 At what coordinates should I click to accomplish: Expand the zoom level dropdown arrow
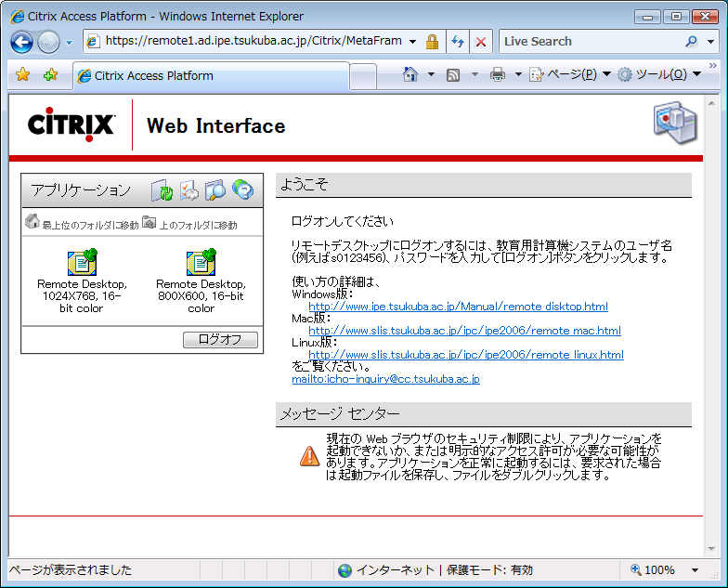point(695,570)
